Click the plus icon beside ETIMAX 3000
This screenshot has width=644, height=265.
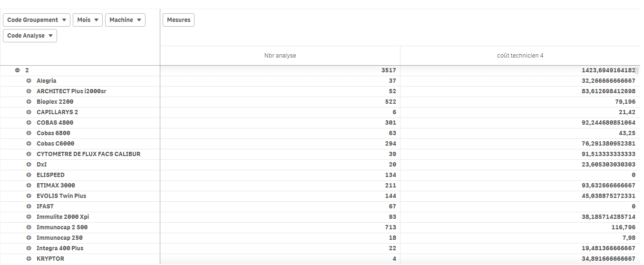(x=29, y=186)
